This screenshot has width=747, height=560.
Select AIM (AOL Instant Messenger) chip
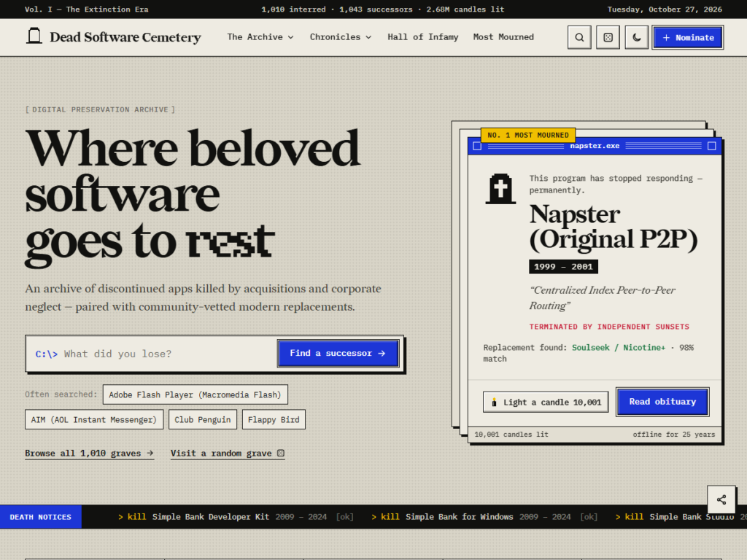[x=94, y=419]
